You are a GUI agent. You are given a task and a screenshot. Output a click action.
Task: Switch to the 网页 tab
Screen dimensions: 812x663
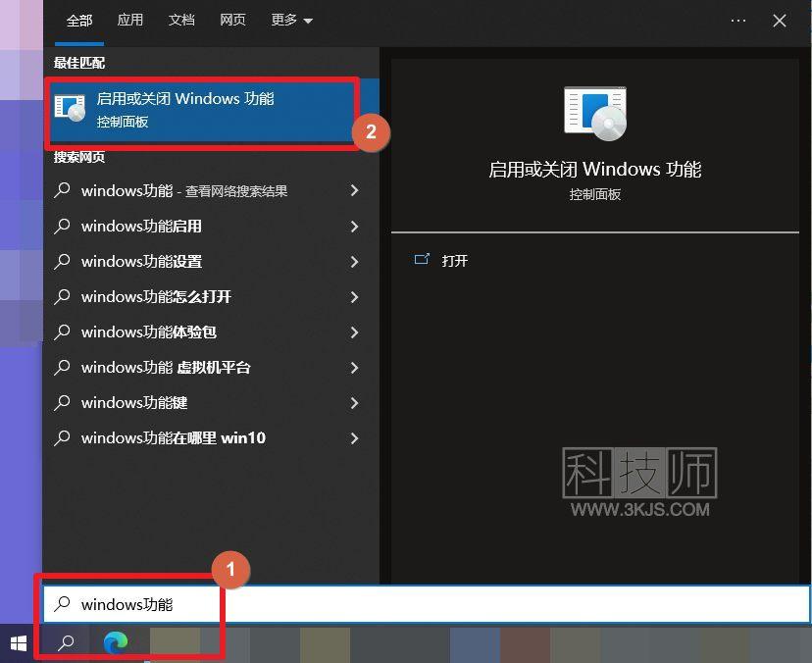pos(232,21)
